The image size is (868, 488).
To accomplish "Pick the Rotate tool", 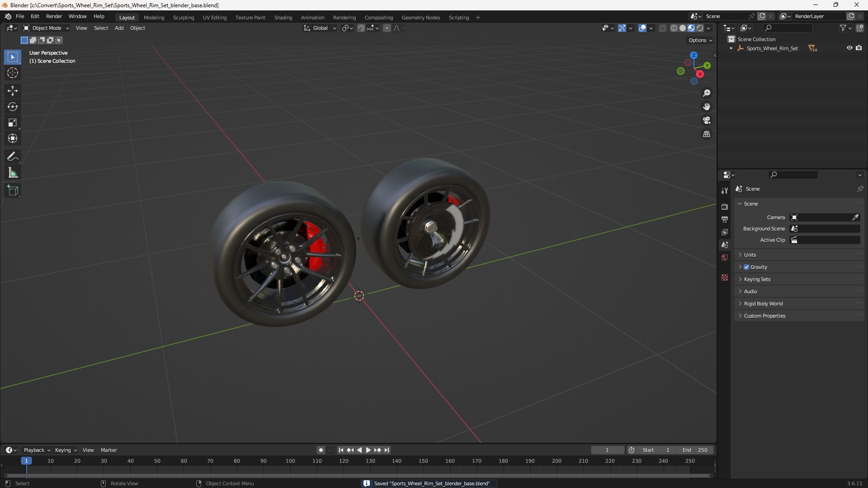I will tap(13, 107).
